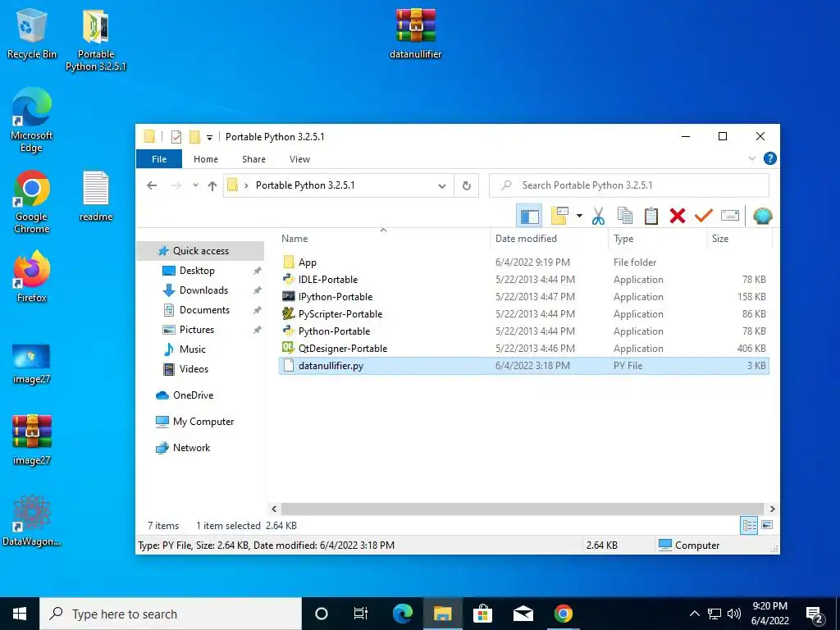Click the orange checkmark Properties icon
840x630 pixels.
[x=703, y=216]
